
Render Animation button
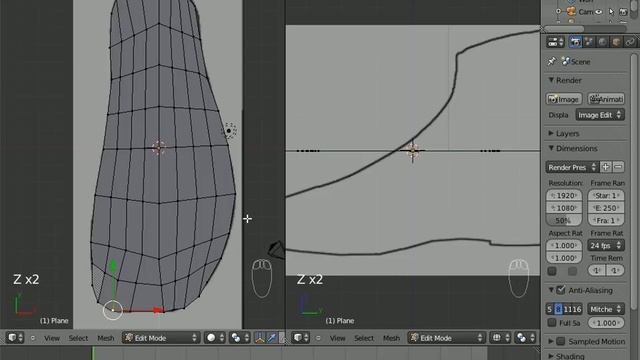coord(606,99)
